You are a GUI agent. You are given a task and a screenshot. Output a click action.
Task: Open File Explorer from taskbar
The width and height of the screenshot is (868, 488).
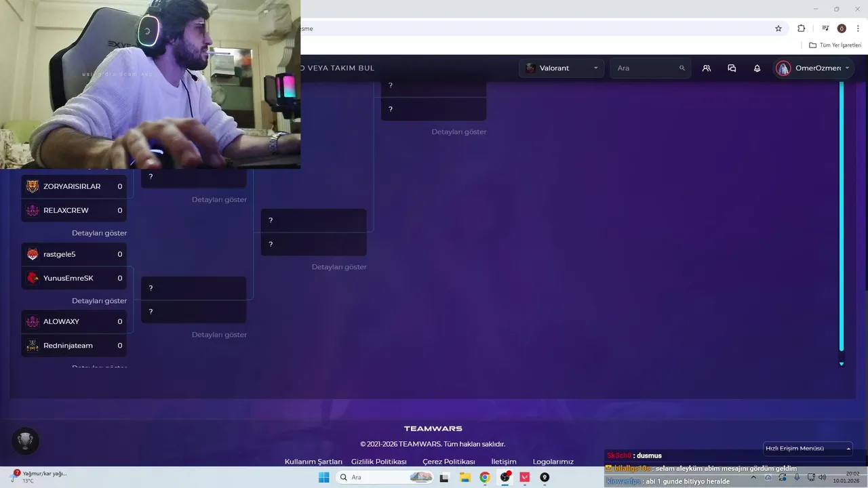(465, 477)
